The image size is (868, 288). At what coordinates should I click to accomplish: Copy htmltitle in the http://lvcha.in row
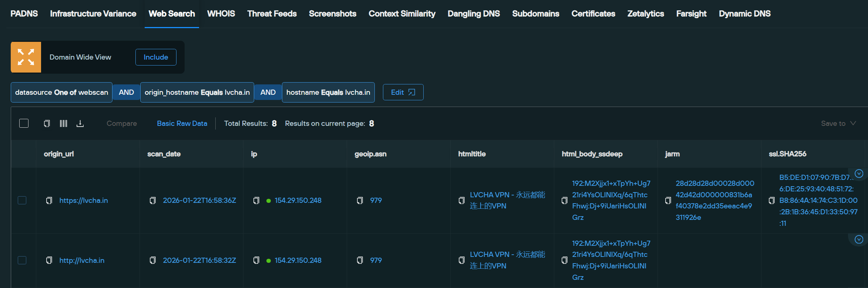(461, 260)
